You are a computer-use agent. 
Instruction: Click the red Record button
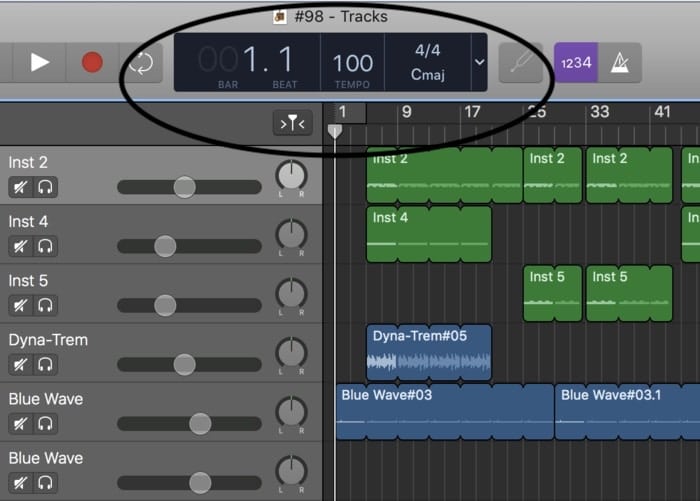tap(92, 62)
